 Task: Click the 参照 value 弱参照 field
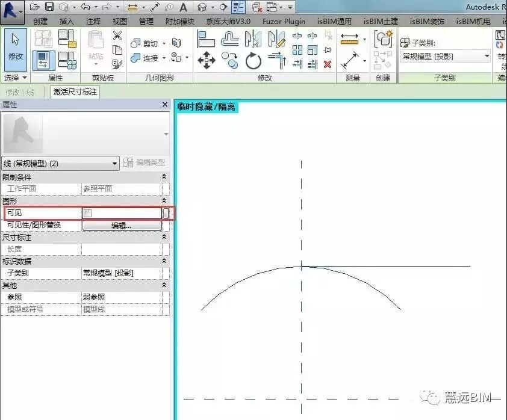click(122, 297)
